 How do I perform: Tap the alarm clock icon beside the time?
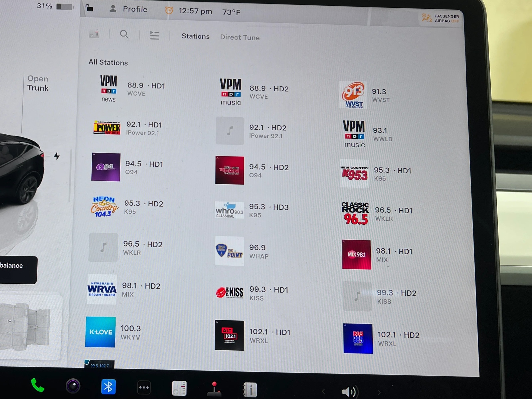click(169, 11)
